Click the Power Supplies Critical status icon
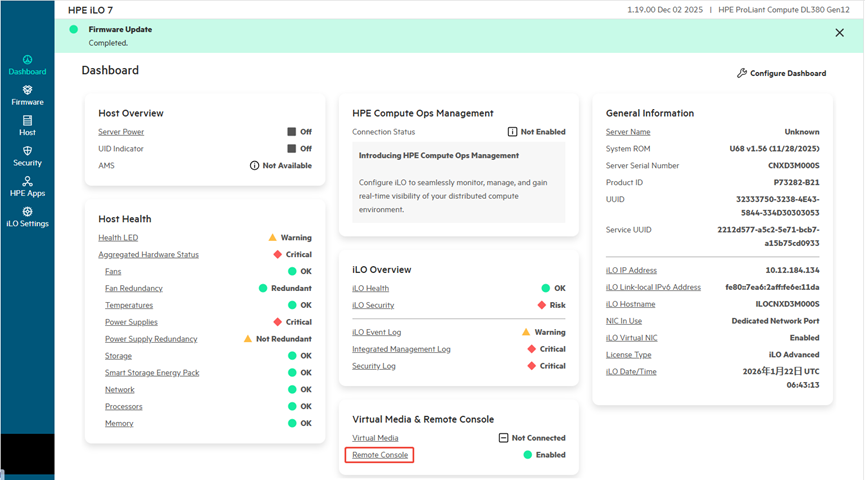Screen dimensions: 865x480 click(278, 322)
